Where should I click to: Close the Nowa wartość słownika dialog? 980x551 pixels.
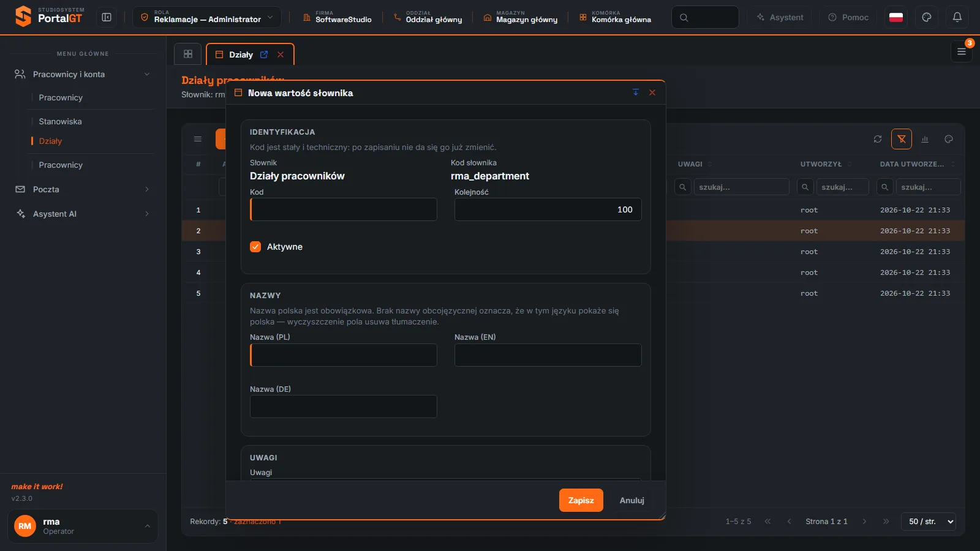[652, 92]
